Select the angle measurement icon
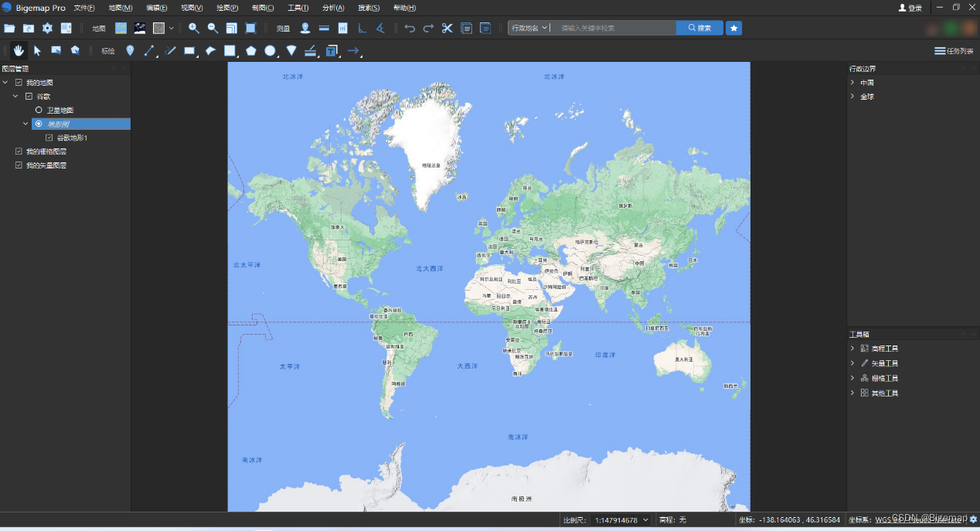Image resolution: width=980 pixels, height=531 pixels. click(379, 29)
